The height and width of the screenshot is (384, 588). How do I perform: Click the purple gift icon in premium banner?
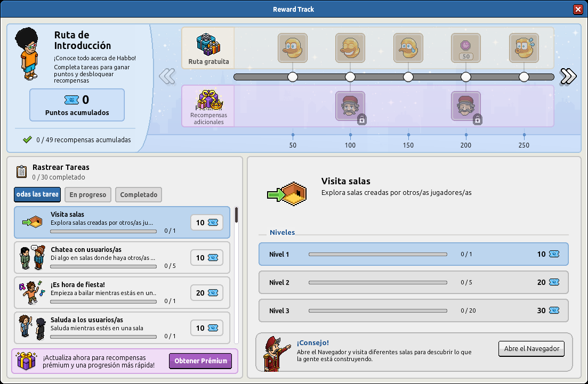(26, 361)
